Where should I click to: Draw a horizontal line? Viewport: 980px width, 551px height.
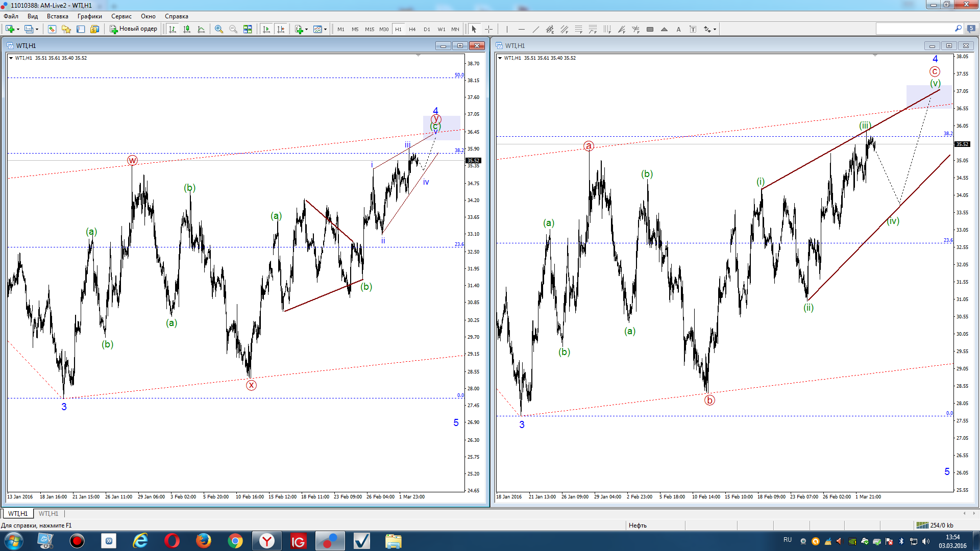[x=521, y=29]
